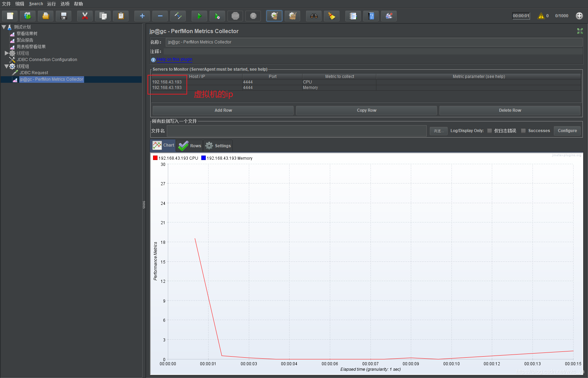Screen dimensions: 588x378
Task: Click the warning triangle log icon
Action: pyautogui.click(x=541, y=16)
